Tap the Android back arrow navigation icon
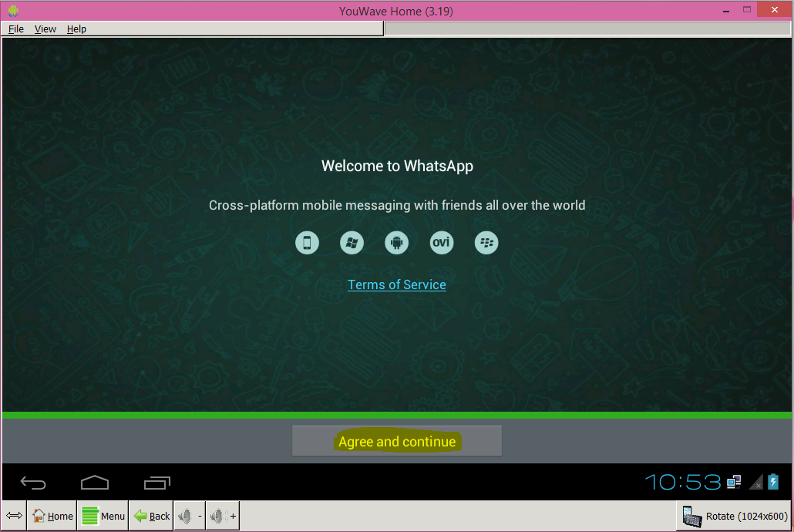 tap(33, 483)
